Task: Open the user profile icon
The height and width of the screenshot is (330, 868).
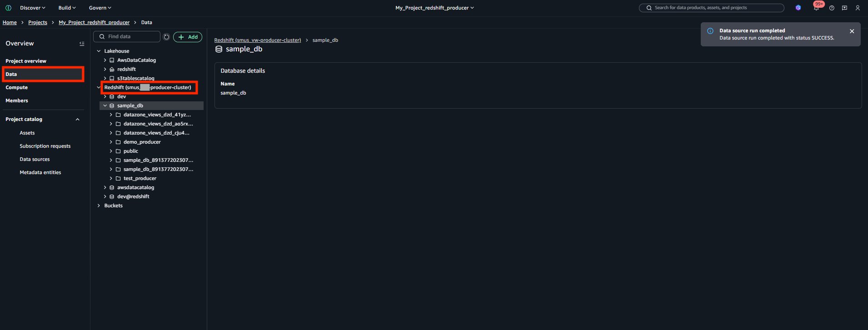Action: coord(858,8)
